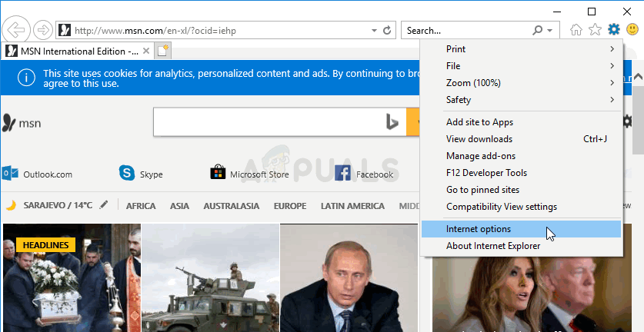Open the military vehicle photo story

coord(210,278)
